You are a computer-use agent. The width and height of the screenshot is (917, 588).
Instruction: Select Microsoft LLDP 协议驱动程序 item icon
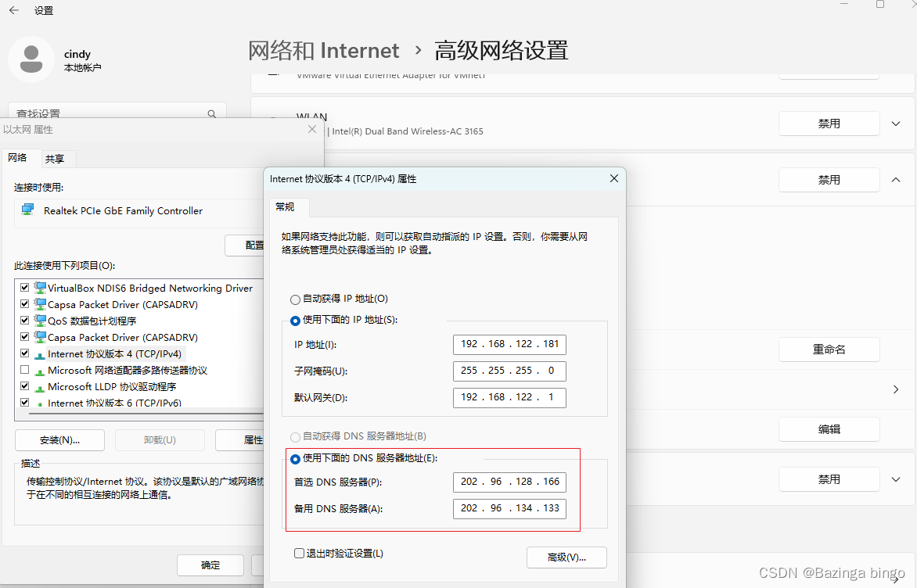[x=40, y=386]
